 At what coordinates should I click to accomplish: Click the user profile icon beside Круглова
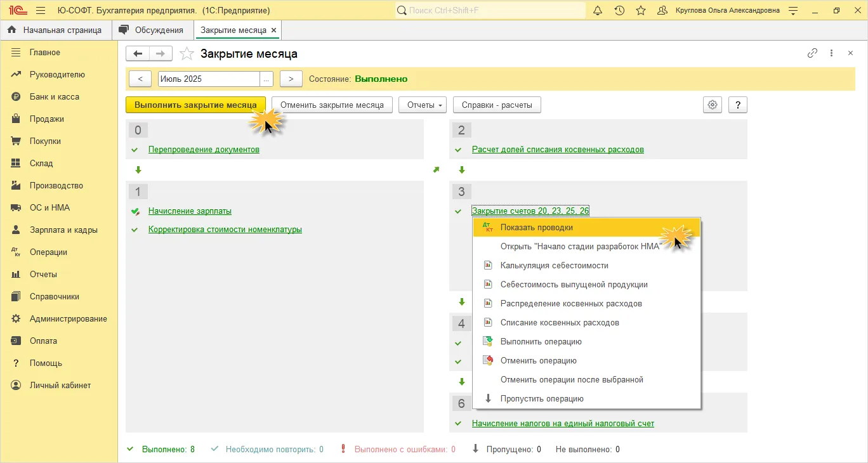point(662,10)
